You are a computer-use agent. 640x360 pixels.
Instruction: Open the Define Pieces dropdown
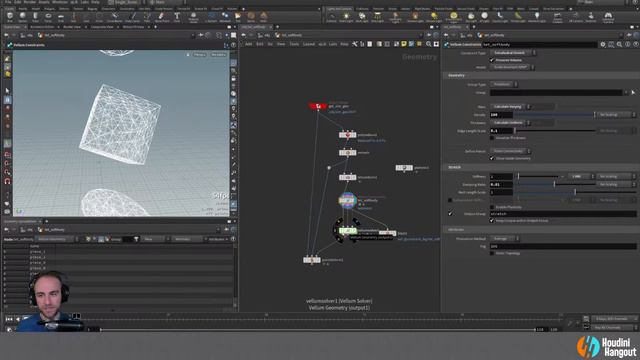coord(510,151)
